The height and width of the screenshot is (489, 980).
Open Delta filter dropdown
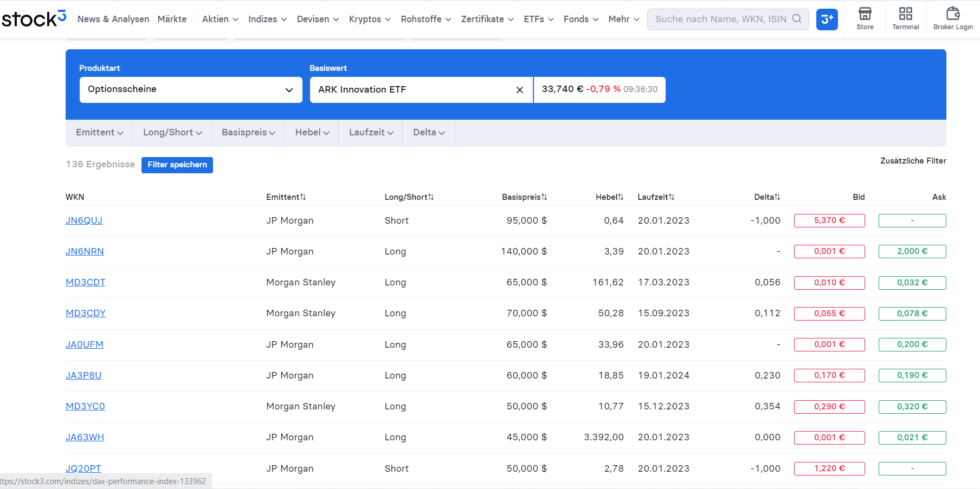429,133
